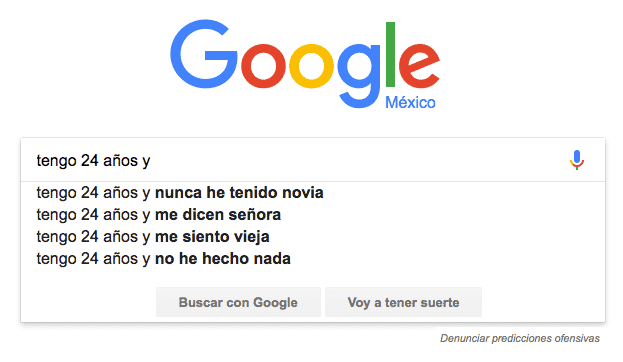
Task: Place cursor in empty search field space
Action: [358, 160]
